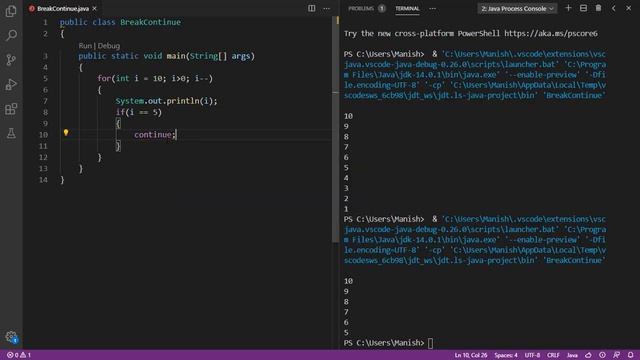Click System.out.println(i) on line 7

(x=167, y=101)
